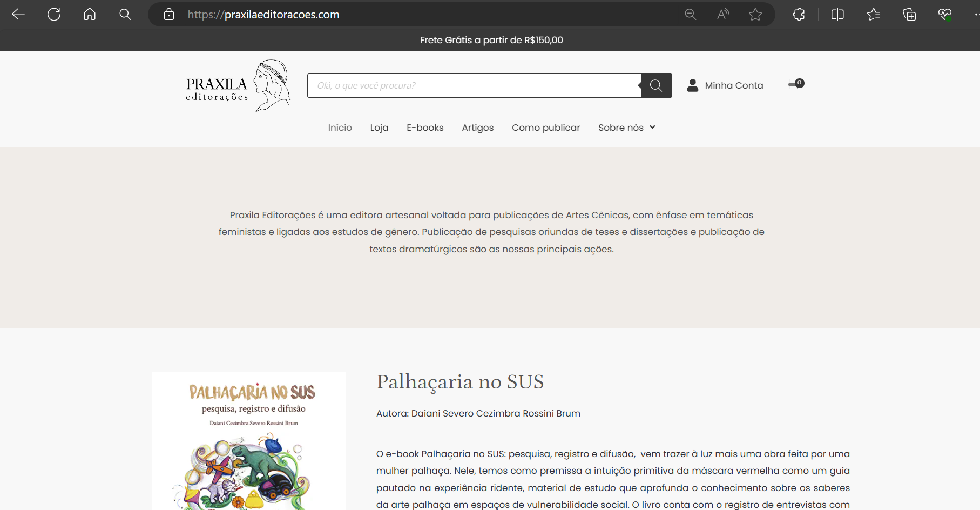The width and height of the screenshot is (980, 510).
Task: Open the browser essentials heartbeat icon
Action: point(945,15)
